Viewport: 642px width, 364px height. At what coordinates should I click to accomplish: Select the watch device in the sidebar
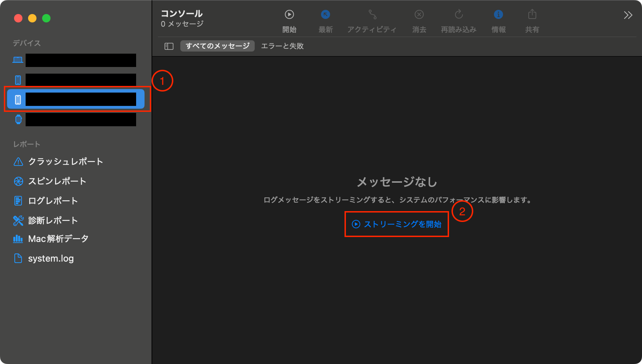point(74,120)
